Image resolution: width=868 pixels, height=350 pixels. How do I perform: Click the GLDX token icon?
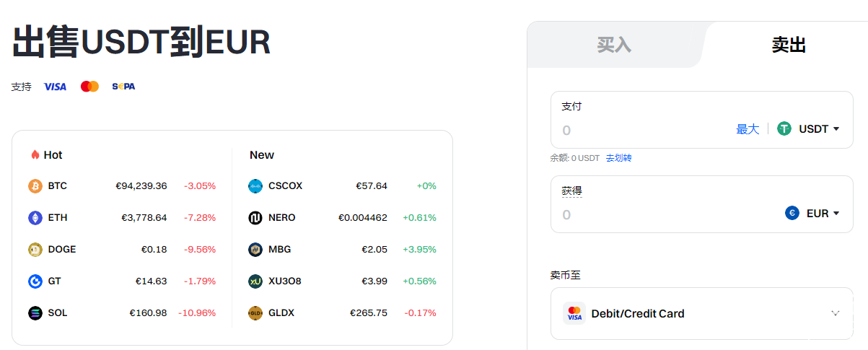pyautogui.click(x=255, y=313)
